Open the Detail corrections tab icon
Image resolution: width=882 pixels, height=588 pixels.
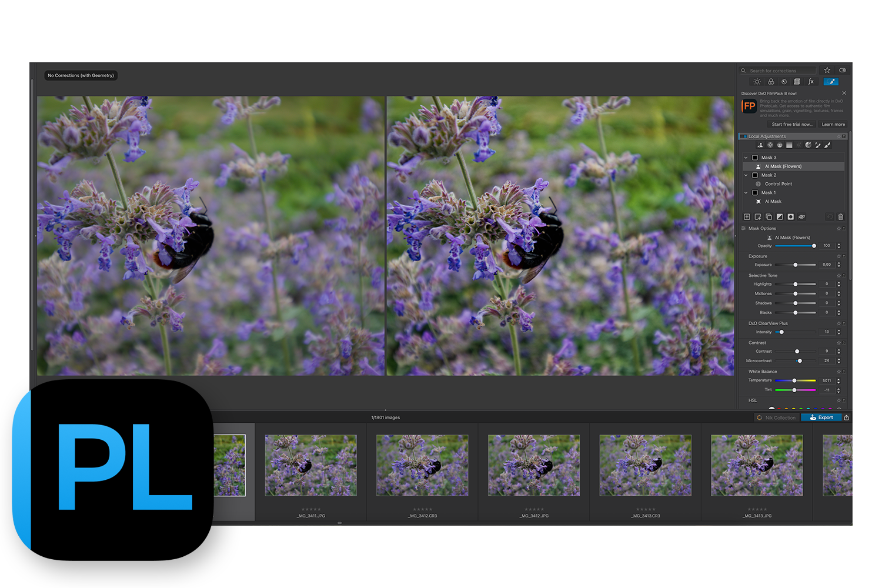784,82
